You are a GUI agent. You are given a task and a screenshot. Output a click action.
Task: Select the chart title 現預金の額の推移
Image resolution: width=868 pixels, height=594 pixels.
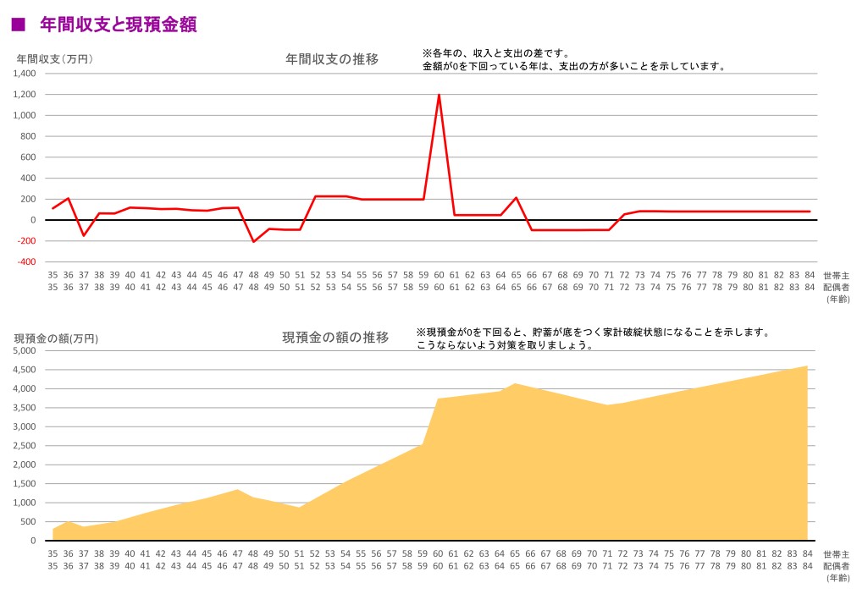(335, 338)
